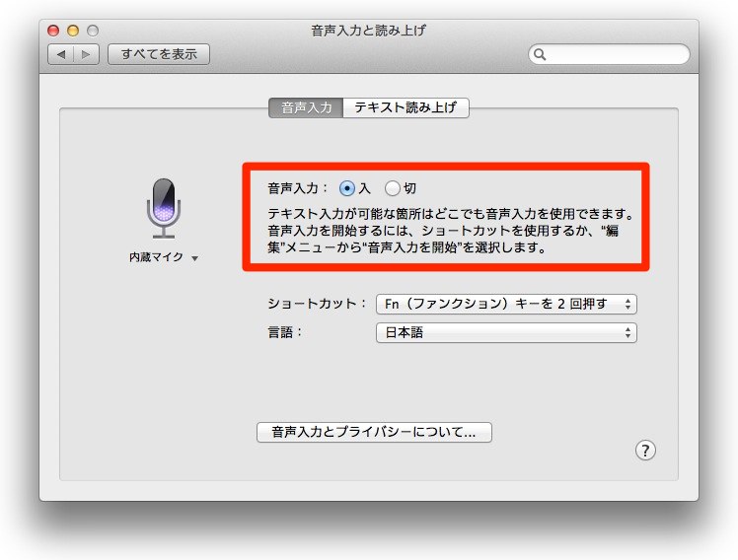Open 音声入力とプライバシーについて

point(374,432)
